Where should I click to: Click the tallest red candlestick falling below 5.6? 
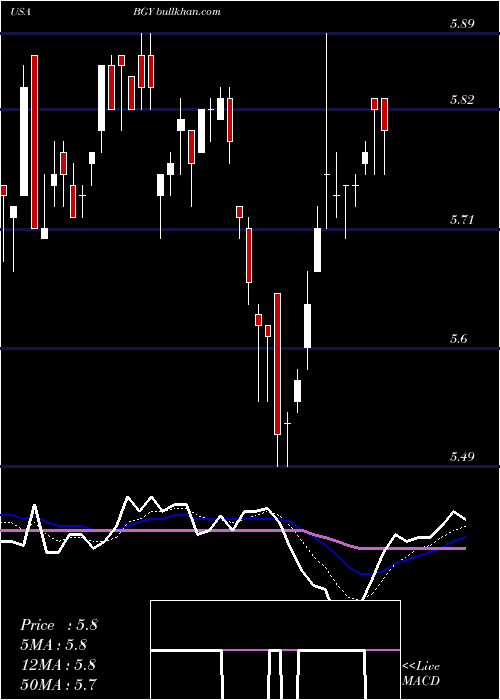(x=277, y=363)
